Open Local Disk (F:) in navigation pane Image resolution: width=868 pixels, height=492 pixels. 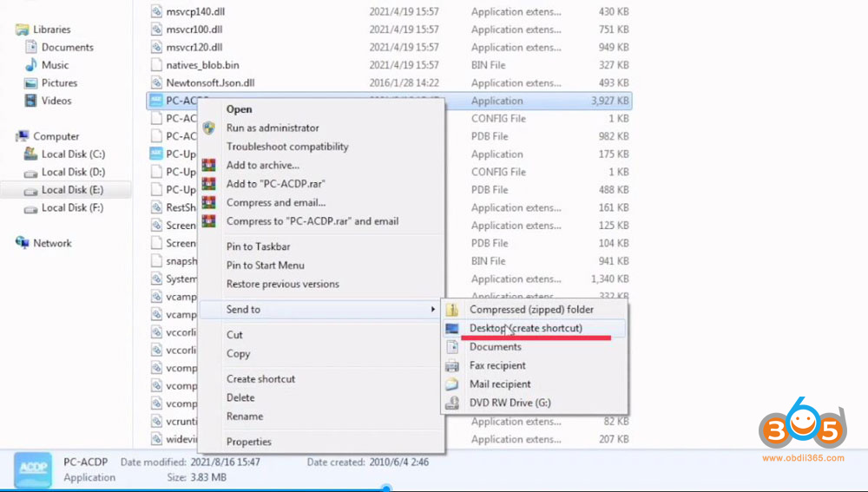click(73, 208)
